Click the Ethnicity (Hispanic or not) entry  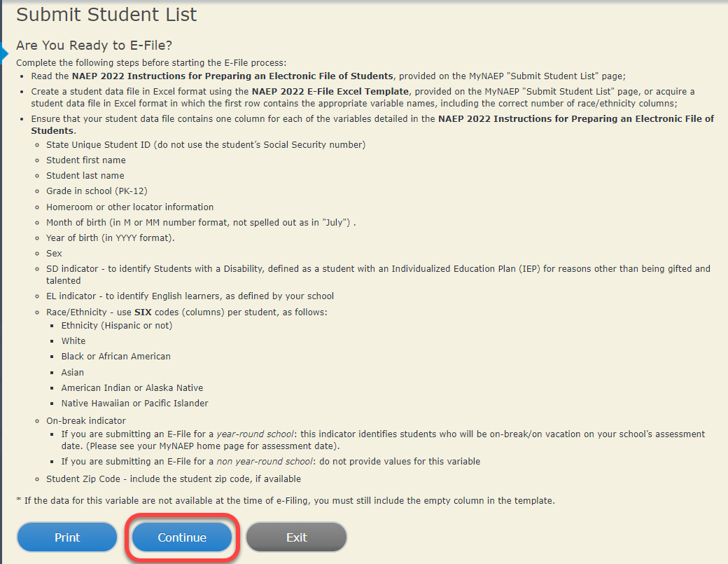click(116, 325)
